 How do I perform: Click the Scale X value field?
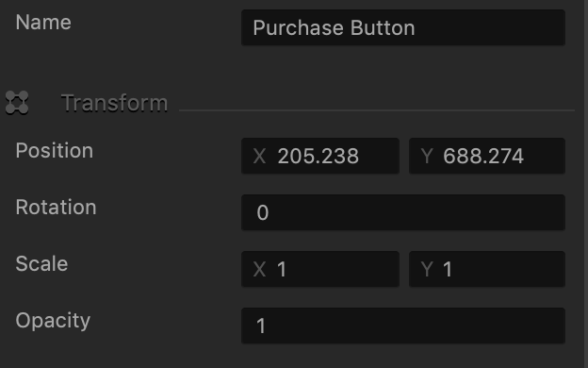pos(319,269)
